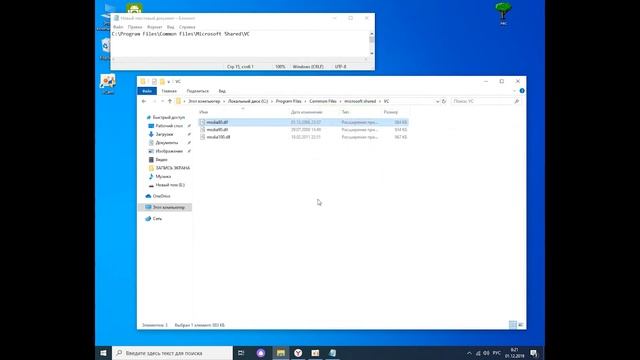Open Notepad from the taskbar
The width and height of the screenshot is (640, 360).
coord(333,353)
